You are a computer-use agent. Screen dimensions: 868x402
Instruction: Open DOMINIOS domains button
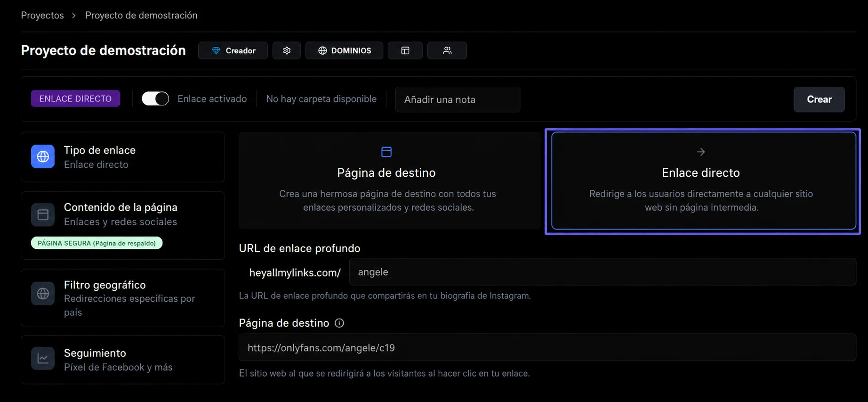click(x=344, y=50)
